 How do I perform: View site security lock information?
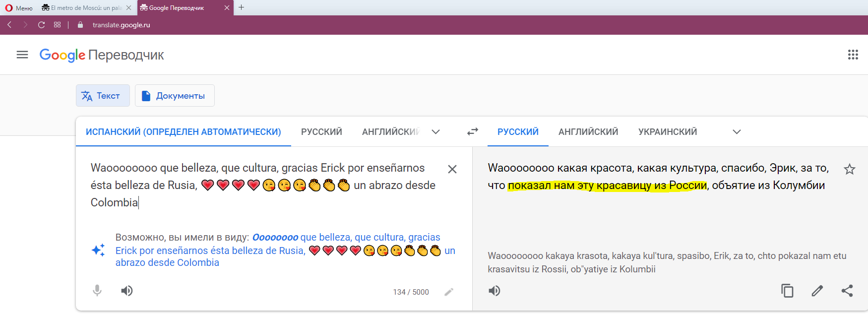[x=80, y=25]
